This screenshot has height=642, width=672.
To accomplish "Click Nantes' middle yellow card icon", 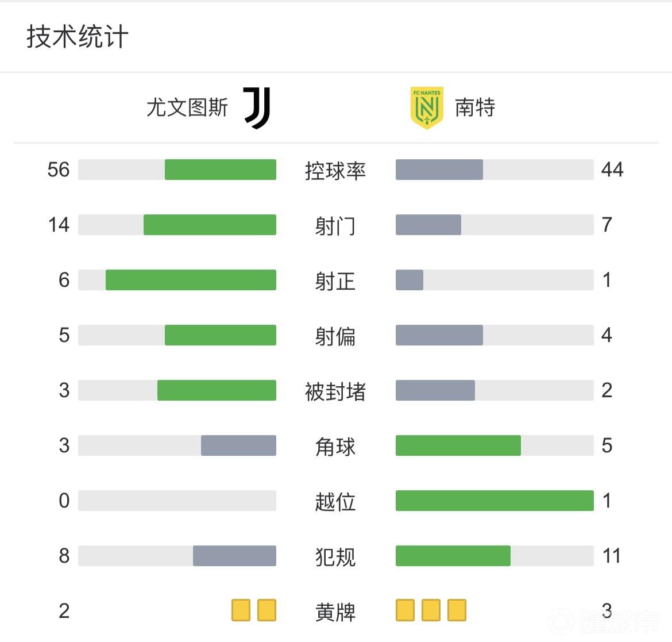I will (431, 610).
